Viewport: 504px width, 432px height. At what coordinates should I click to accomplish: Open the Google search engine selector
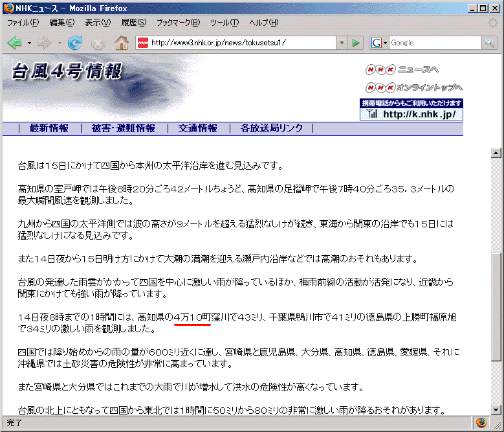(379, 43)
